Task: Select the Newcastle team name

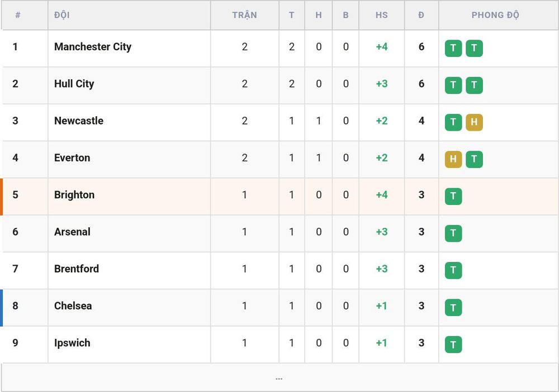Action: (79, 121)
